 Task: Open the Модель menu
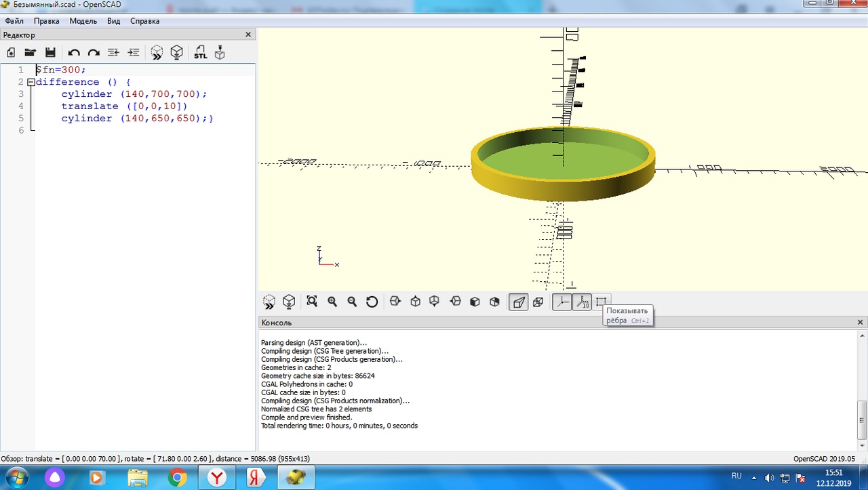83,21
